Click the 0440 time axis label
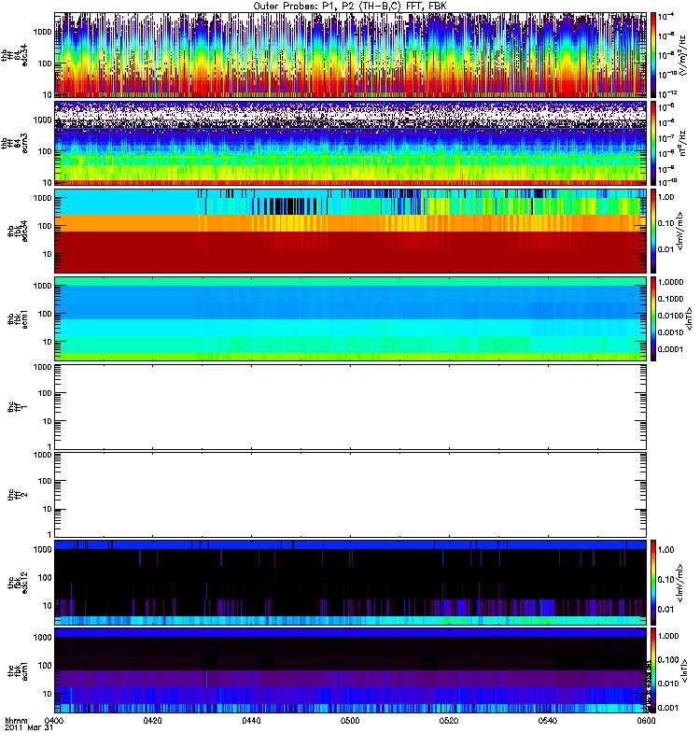This screenshot has height=747, width=700. [x=252, y=722]
